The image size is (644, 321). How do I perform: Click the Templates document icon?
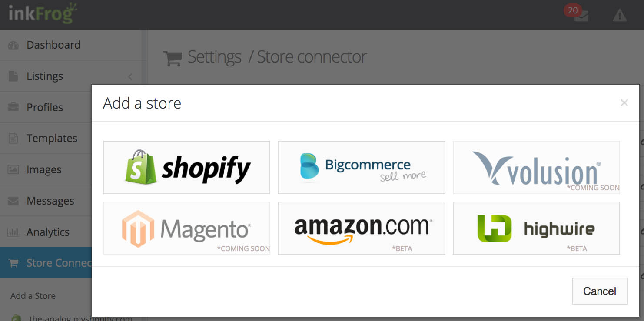[x=13, y=139]
